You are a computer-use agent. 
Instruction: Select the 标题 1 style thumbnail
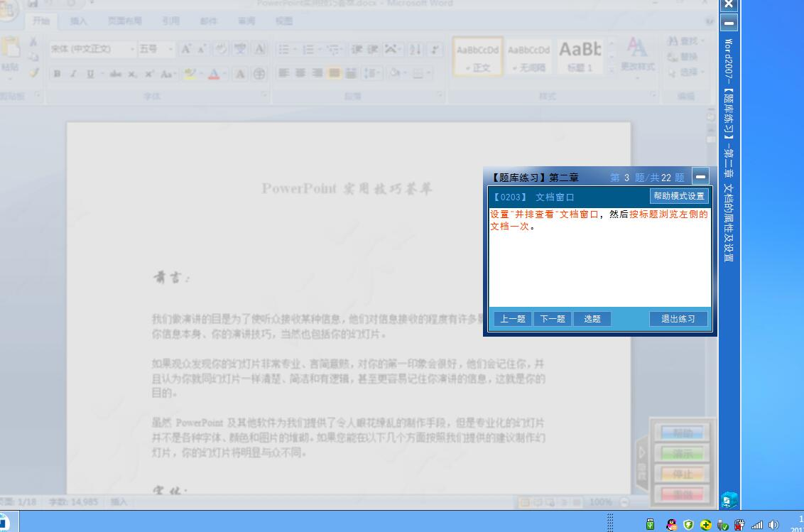click(x=580, y=57)
